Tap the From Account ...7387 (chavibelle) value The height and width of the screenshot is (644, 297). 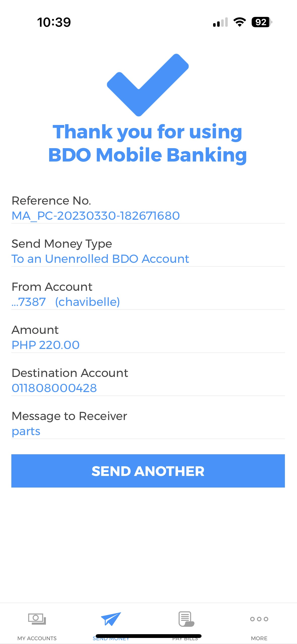point(66,302)
